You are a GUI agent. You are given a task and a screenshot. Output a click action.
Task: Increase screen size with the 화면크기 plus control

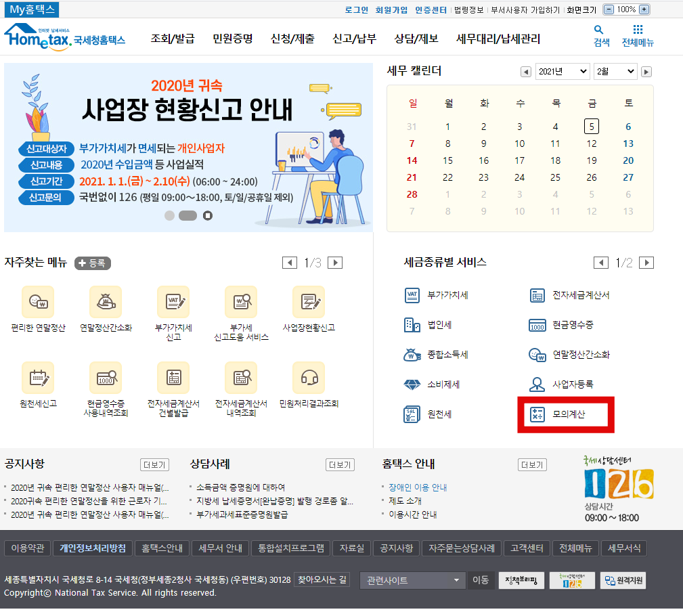click(644, 9)
